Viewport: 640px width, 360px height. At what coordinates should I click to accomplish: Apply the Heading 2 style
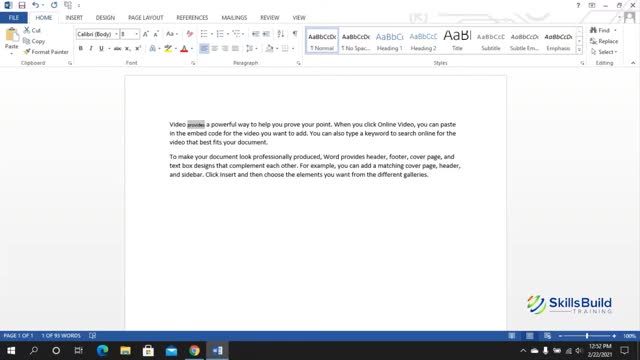click(x=423, y=41)
